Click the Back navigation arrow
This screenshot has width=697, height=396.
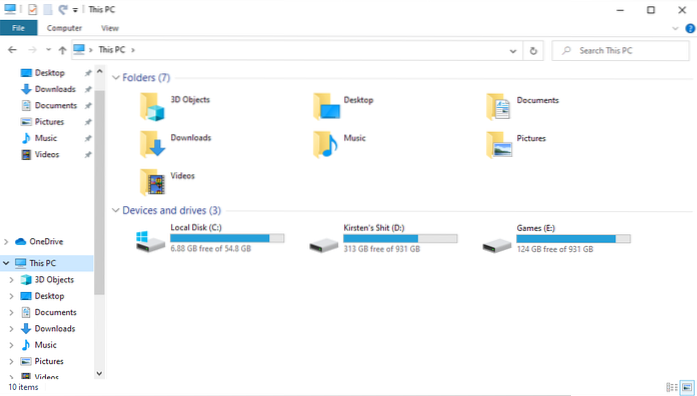pos(12,50)
